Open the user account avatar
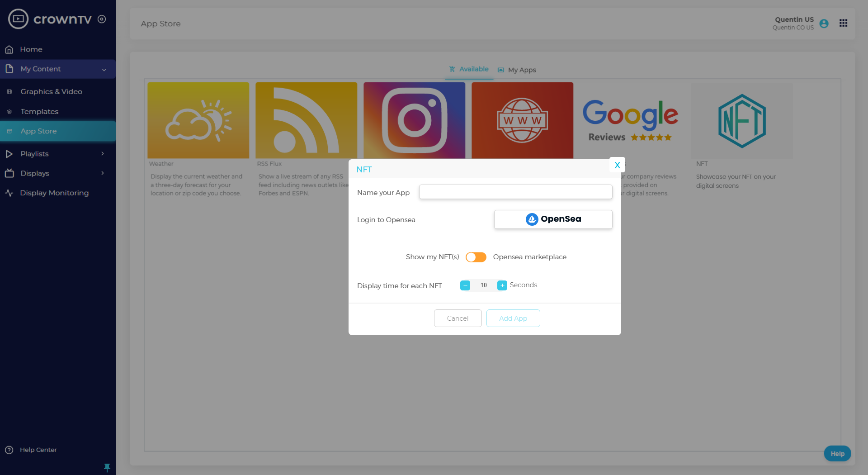This screenshot has height=475, width=868. coord(824,24)
